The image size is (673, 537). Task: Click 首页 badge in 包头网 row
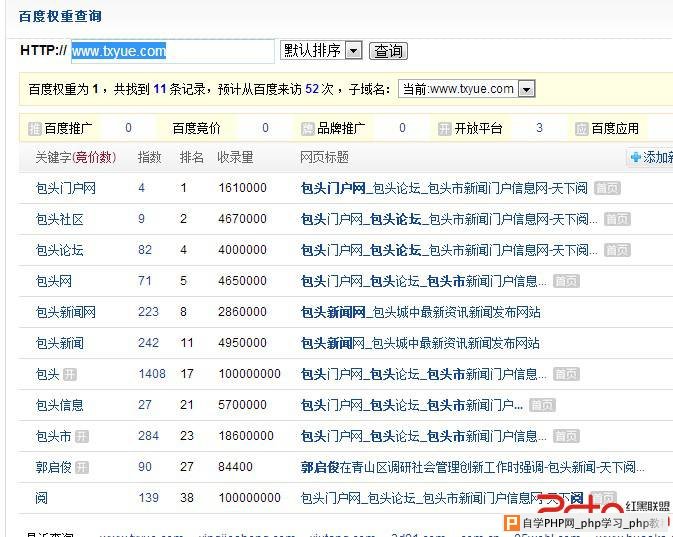point(566,281)
